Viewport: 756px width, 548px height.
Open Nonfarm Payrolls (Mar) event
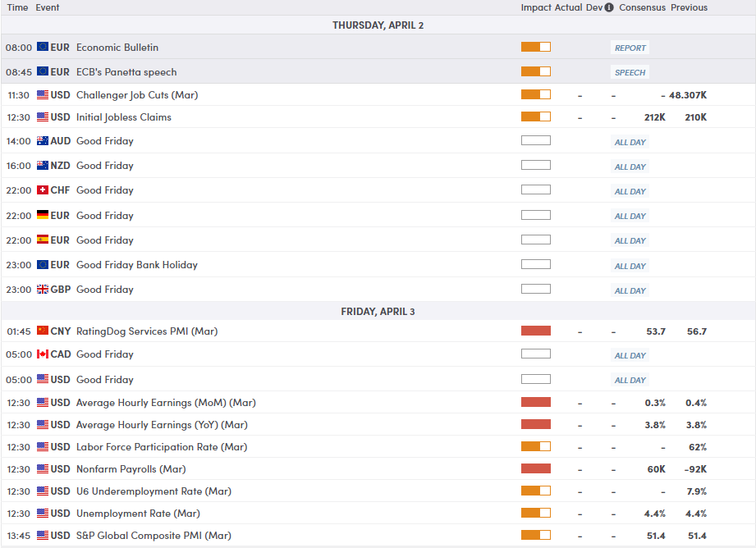(x=131, y=469)
